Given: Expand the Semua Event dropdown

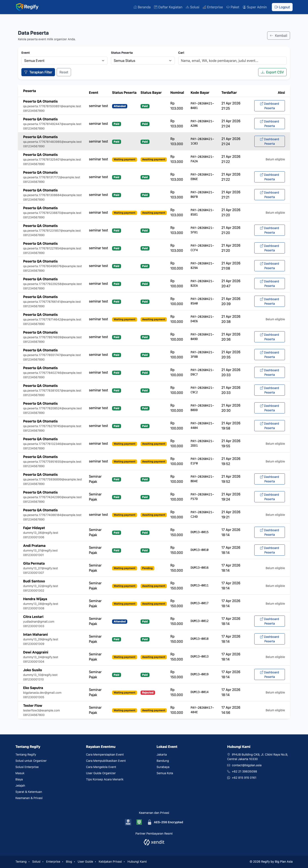Looking at the screenshot, I should [64, 61].
